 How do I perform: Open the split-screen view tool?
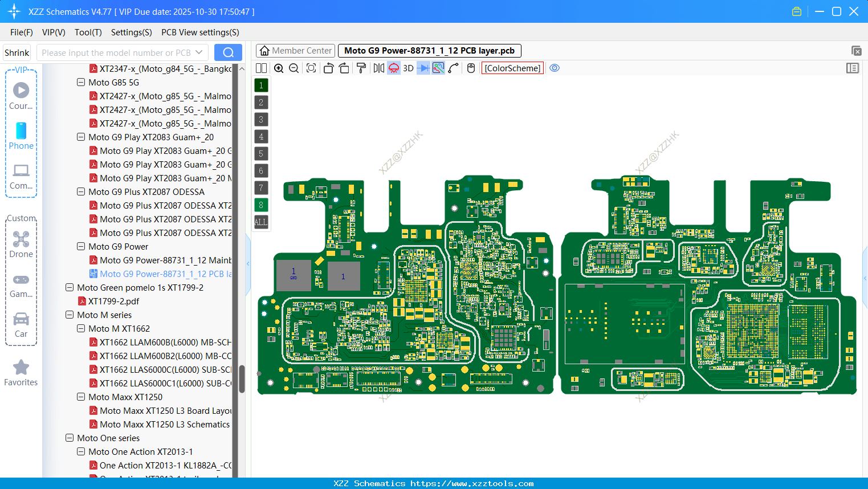pos(261,68)
